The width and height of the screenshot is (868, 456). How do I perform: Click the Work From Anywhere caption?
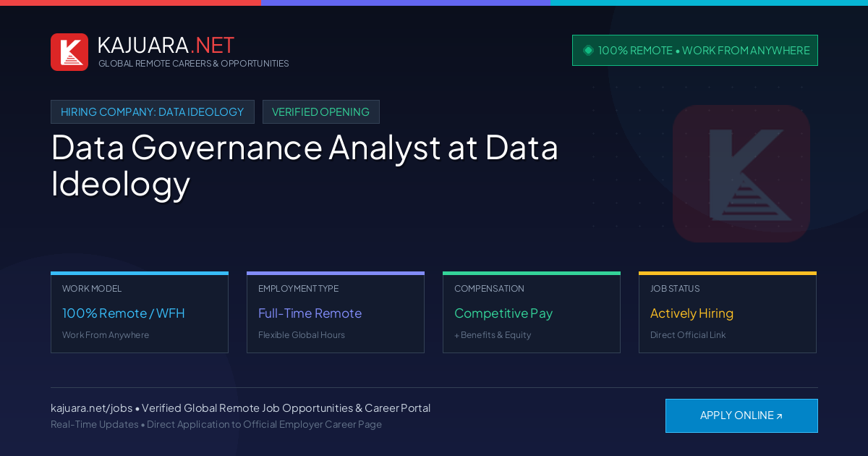click(106, 335)
